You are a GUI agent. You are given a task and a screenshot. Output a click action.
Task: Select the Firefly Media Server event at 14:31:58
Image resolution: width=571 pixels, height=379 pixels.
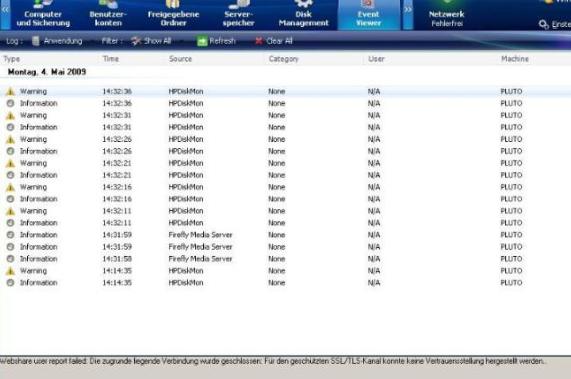[x=286, y=259]
